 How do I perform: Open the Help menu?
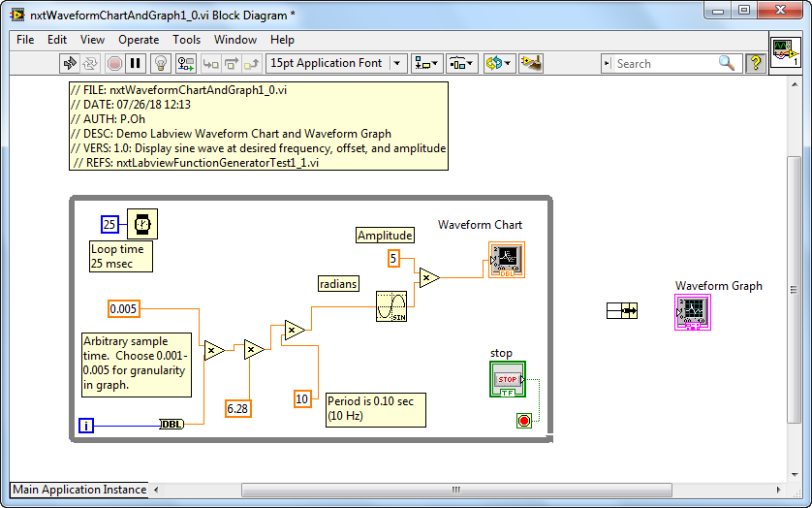click(282, 40)
